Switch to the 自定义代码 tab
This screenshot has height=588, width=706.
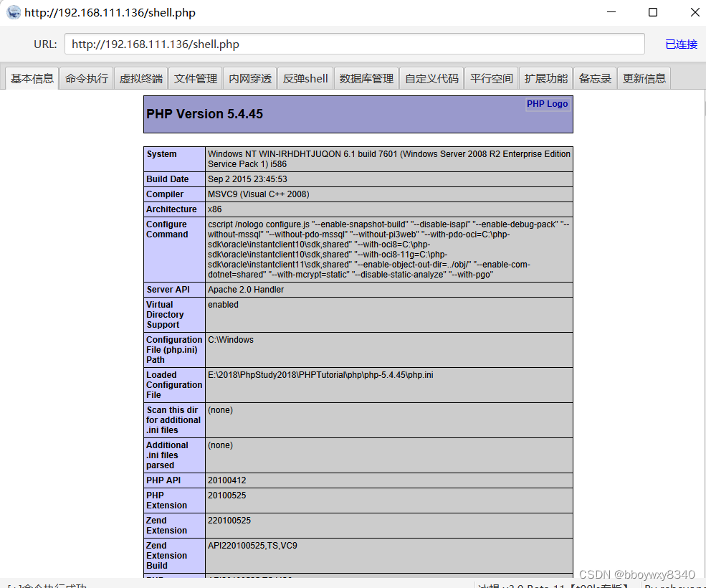431,78
